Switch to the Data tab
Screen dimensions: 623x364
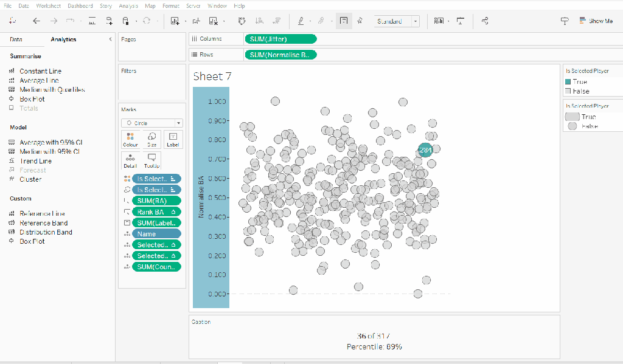16,39
